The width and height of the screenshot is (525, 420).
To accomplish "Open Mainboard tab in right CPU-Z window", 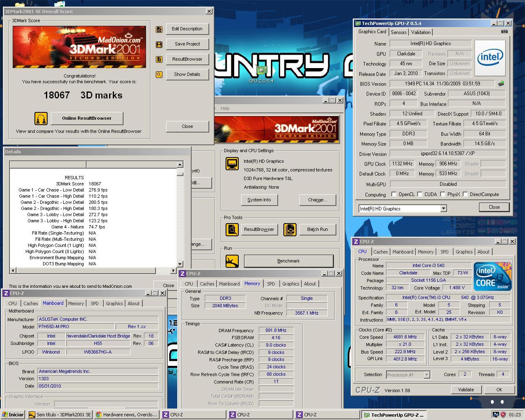I will click(403, 252).
